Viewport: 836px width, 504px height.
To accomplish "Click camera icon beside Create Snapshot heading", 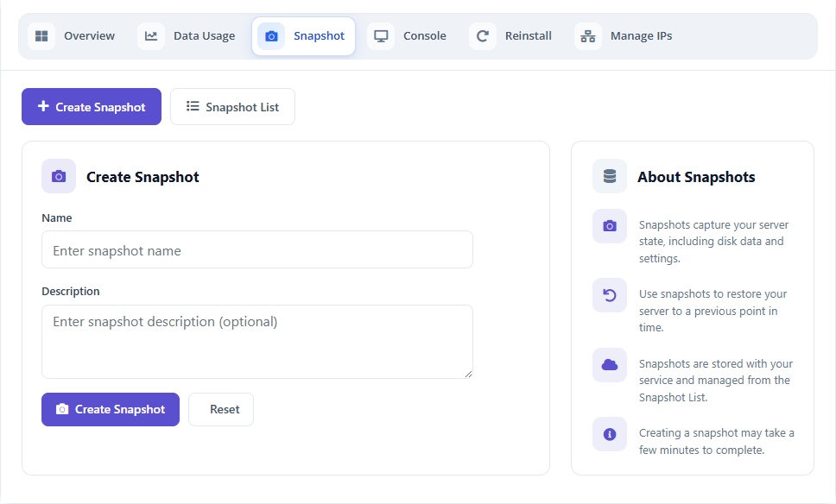I will pyautogui.click(x=59, y=176).
